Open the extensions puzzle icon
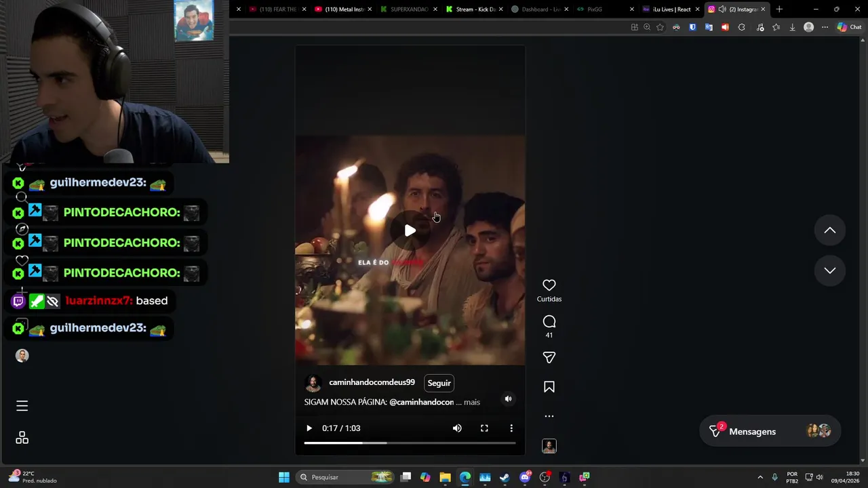868x488 pixels. [741, 27]
